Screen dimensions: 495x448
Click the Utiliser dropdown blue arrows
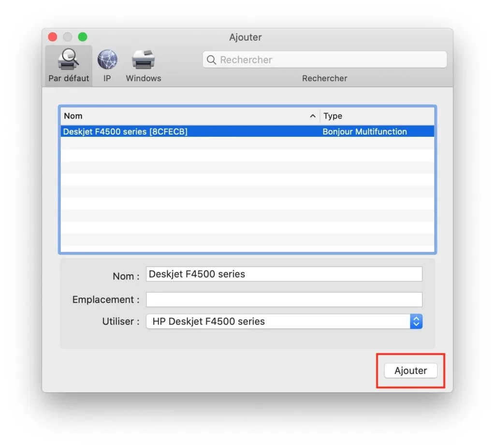(x=416, y=321)
